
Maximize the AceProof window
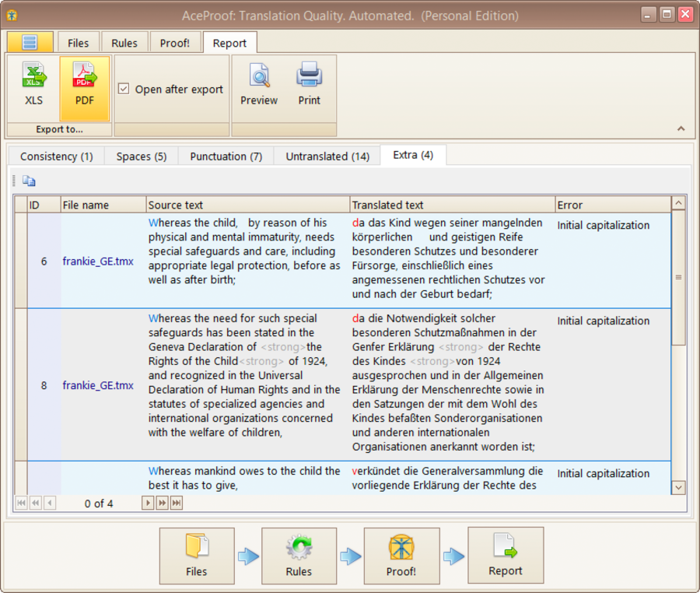pos(667,14)
